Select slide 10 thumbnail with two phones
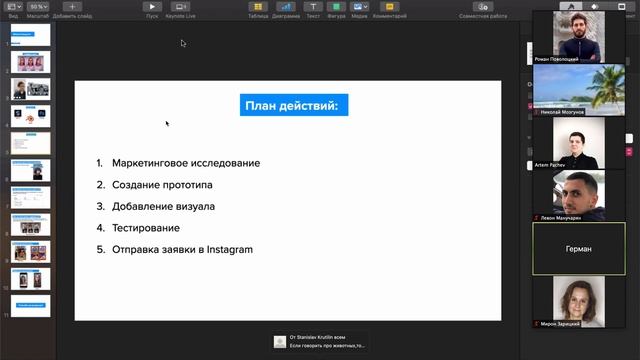Viewport: 640px width, 360px height. click(x=31, y=279)
